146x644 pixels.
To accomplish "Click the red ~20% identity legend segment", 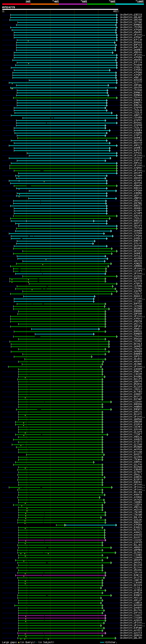I will pos(16,4).
